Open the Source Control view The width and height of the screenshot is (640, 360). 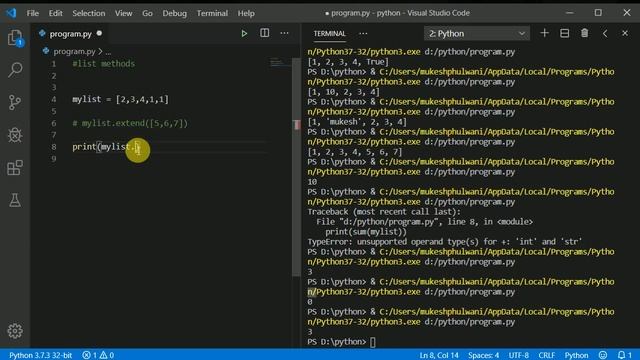click(15, 102)
